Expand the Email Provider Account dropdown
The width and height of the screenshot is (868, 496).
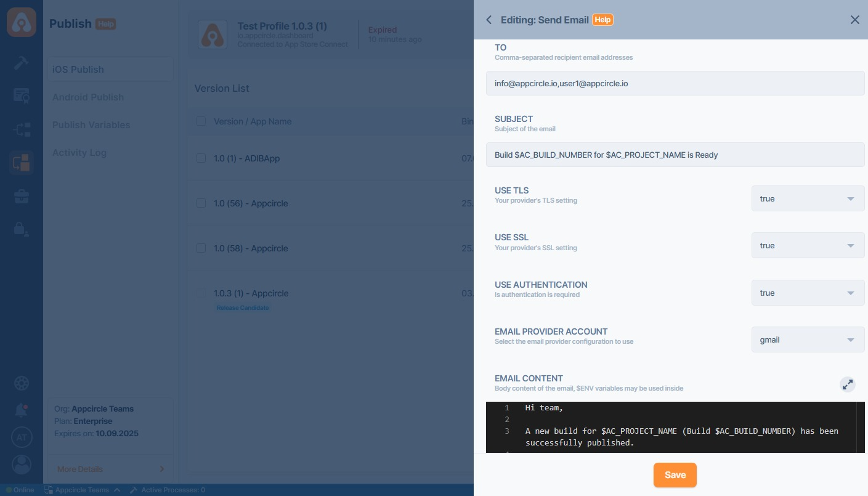[x=808, y=340]
